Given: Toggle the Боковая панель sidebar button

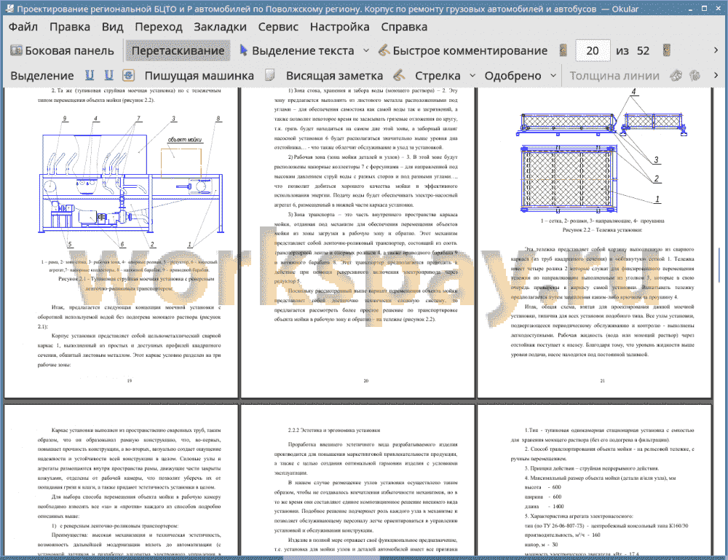Looking at the screenshot, I should [62, 51].
